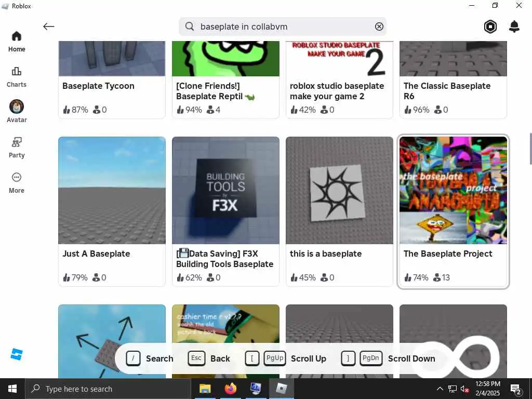The height and width of the screenshot is (399, 532).
Task: Click '[Data Saving] F3X Building Tools Baseplate' title
Action: (224, 259)
